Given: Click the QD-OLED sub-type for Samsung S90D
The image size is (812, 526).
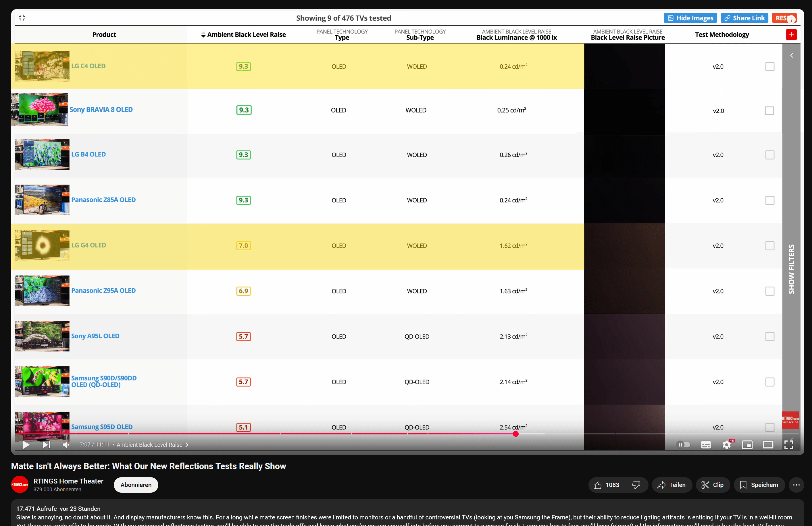Looking at the screenshot, I should (x=417, y=382).
